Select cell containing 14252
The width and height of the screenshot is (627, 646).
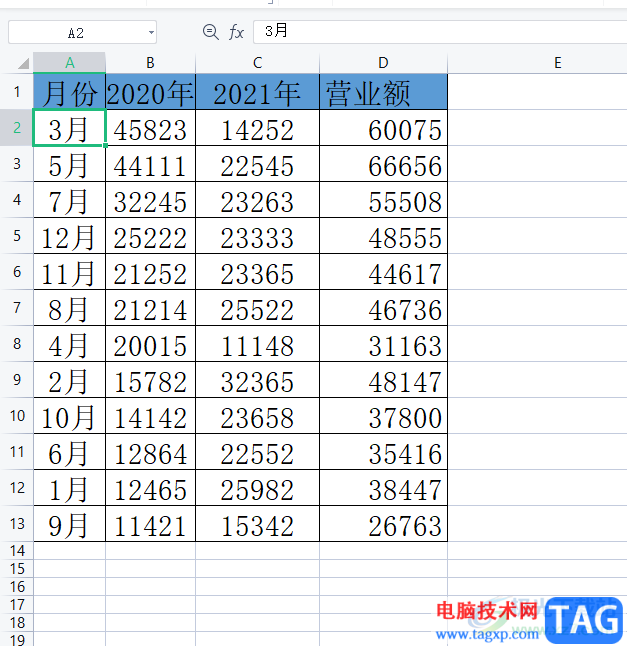pyautogui.click(x=257, y=128)
